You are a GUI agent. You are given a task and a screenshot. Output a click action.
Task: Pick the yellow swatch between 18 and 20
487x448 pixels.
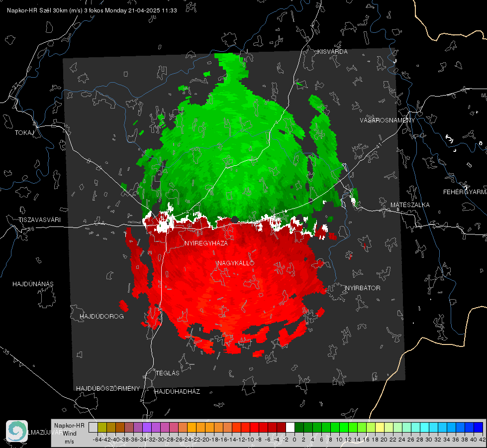point(380,427)
